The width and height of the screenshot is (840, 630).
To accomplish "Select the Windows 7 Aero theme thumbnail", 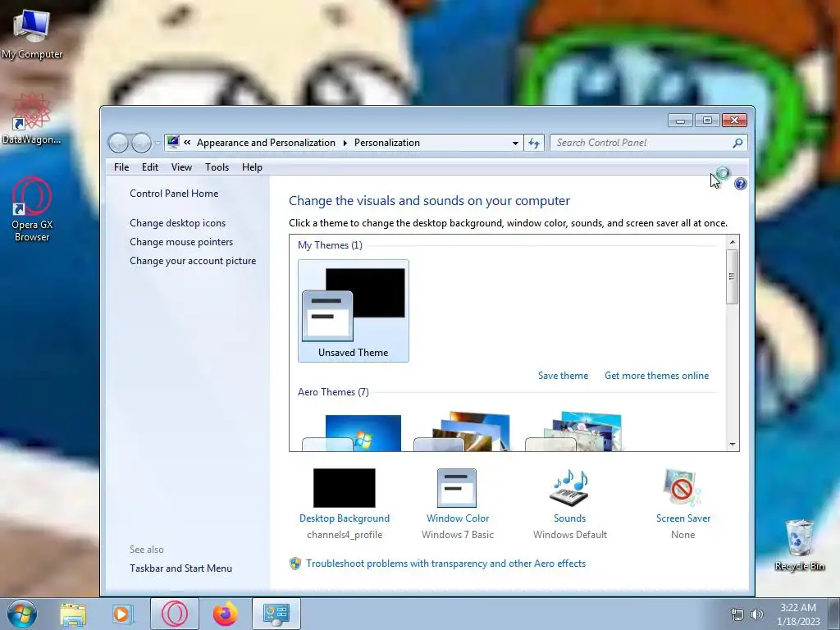I will click(352, 433).
